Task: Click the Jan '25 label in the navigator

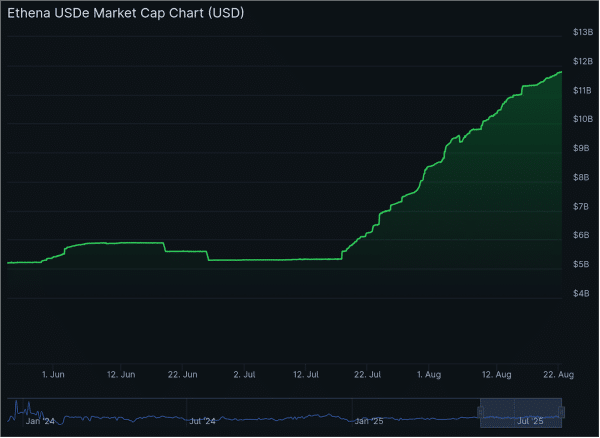Action: tap(368, 422)
